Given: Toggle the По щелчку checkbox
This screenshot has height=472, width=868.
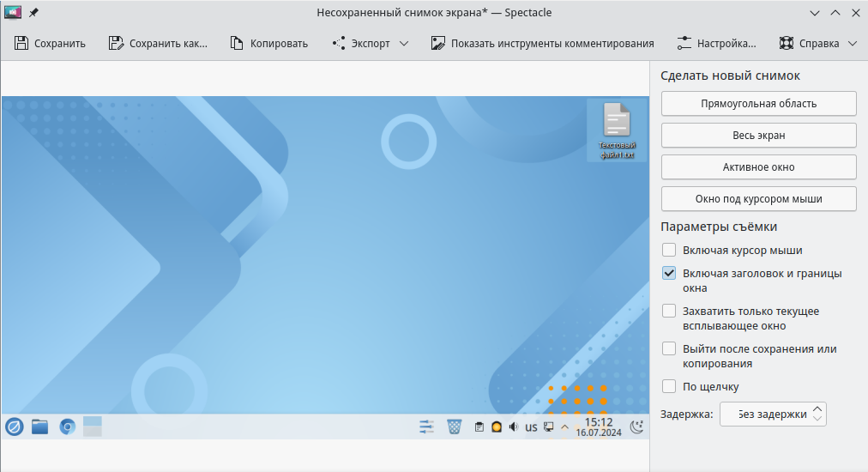Looking at the screenshot, I should click(x=669, y=387).
